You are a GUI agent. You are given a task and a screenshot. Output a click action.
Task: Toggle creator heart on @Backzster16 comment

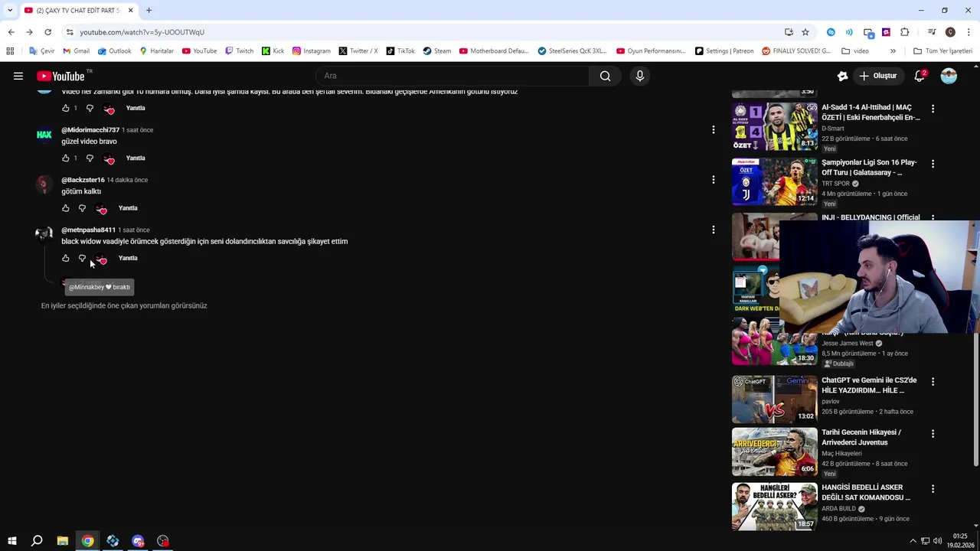click(x=101, y=209)
